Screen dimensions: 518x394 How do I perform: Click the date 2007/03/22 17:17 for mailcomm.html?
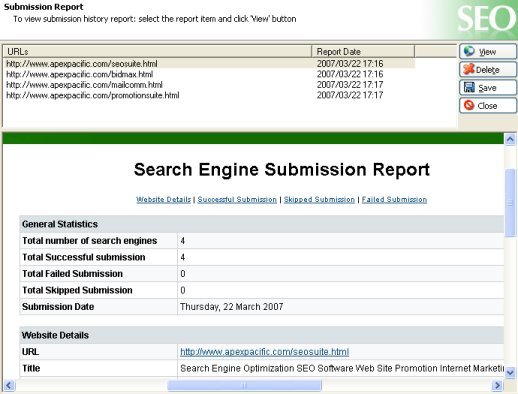click(350, 85)
